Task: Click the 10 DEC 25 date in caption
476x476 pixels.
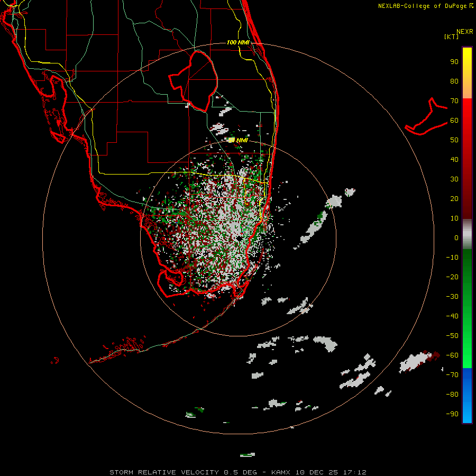Action: (316, 472)
